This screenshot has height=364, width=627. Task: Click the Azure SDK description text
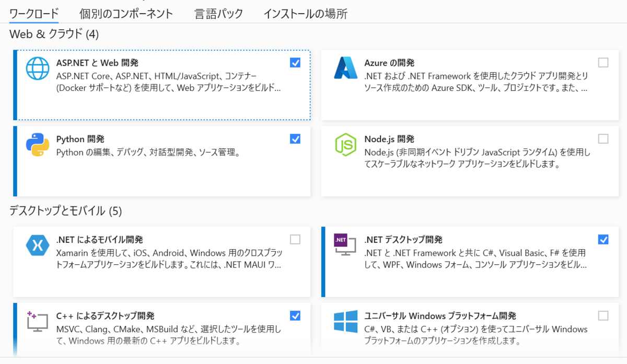click(x=476, y=81)
